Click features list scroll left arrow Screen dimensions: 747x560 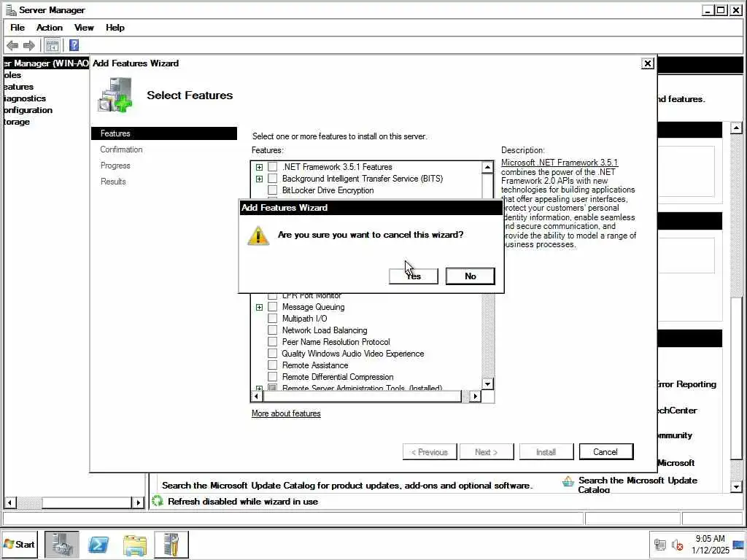tap(257, 396)
